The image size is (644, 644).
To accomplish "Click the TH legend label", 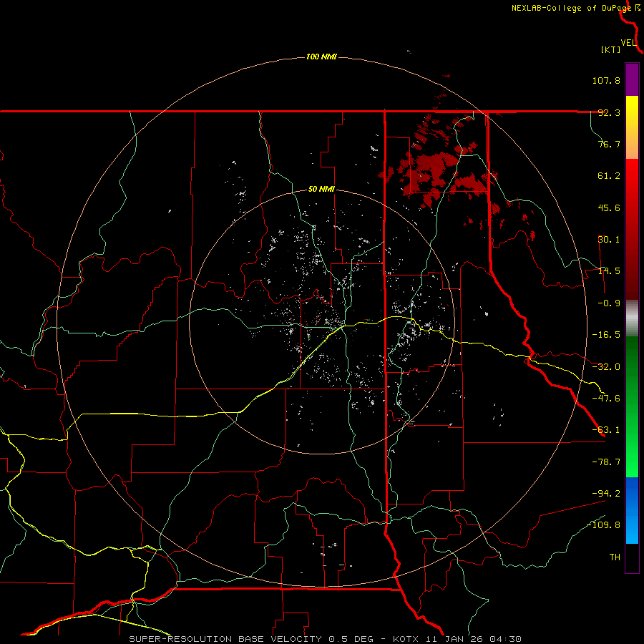I will (x=615, y=557).
